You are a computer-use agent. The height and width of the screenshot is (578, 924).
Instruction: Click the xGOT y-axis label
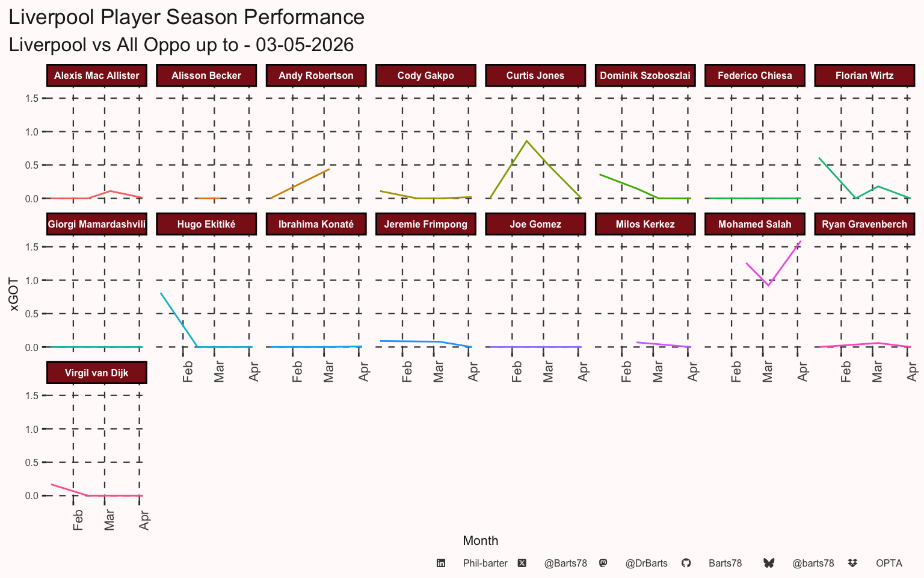click(x=14, y=294)
